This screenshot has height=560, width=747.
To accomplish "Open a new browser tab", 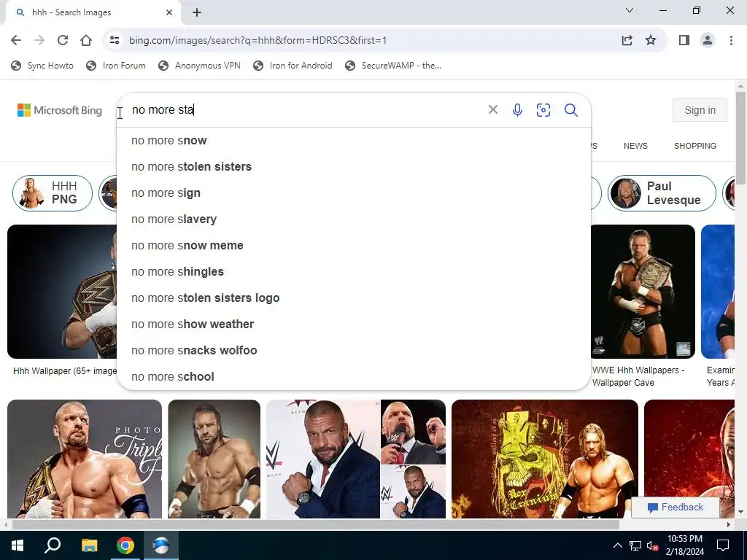I will (x=197, y=12).
